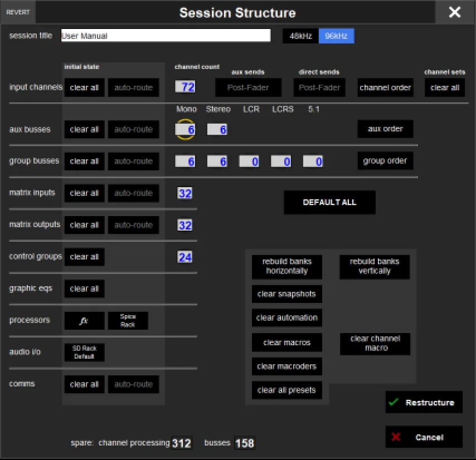Confirm with the Restructure button

(424, 402)
